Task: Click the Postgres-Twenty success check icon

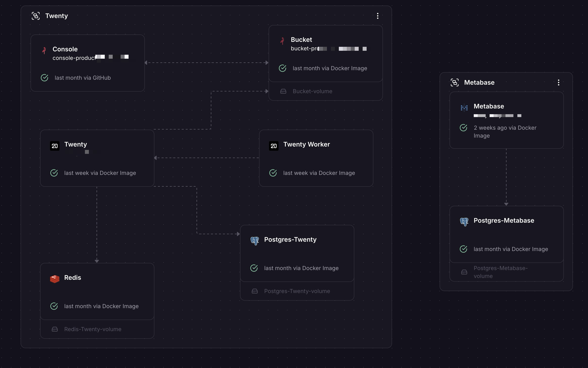Action: click(254, 268)
